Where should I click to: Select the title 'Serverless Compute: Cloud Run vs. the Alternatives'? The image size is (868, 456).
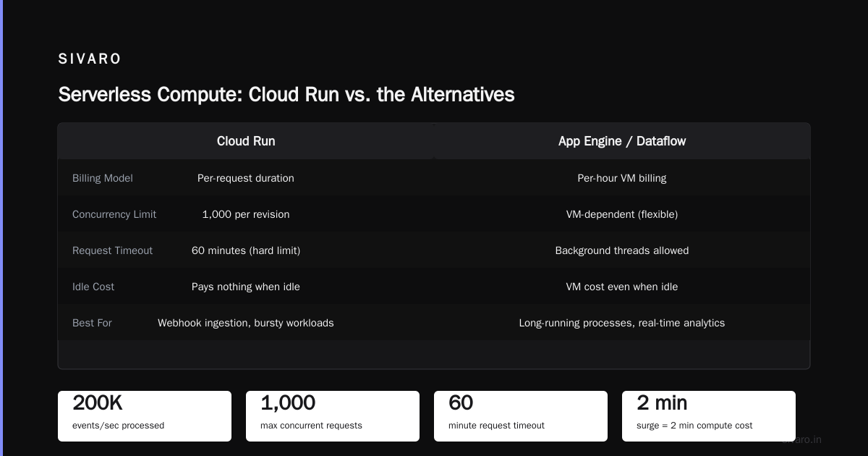tap(286, 95)
